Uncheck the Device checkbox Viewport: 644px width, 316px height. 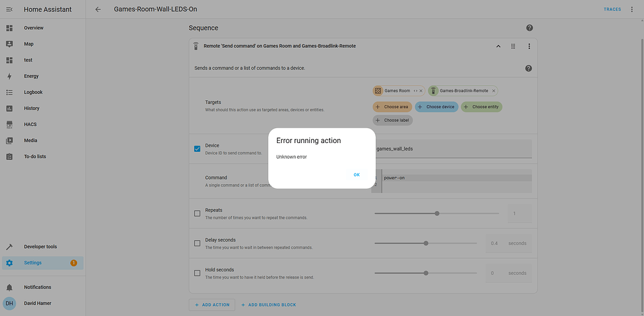197,149
